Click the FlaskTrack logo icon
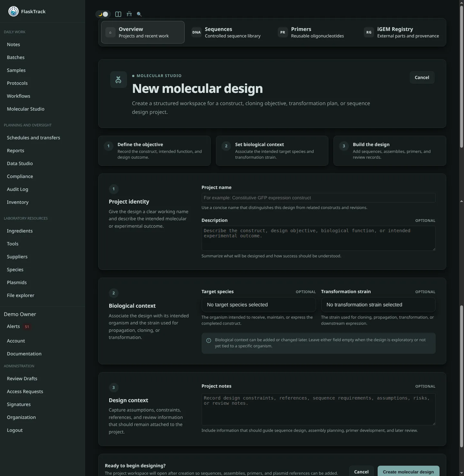Viewport: 464px width, 476px height. pos(13,11)
